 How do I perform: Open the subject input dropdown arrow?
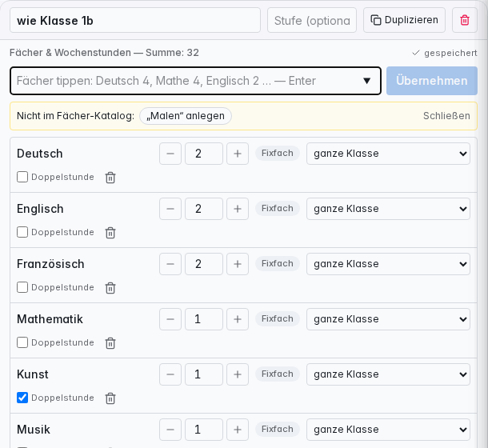click(367, 81)
